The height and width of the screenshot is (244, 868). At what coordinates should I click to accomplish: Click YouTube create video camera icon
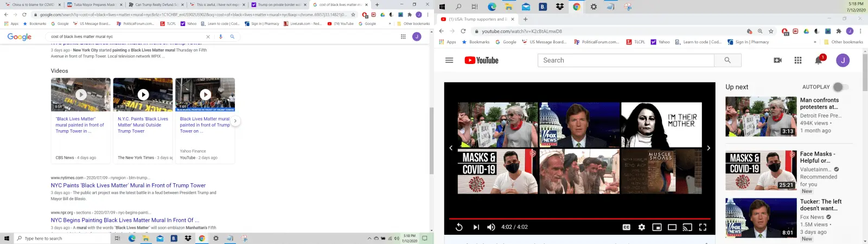[777, 60]
